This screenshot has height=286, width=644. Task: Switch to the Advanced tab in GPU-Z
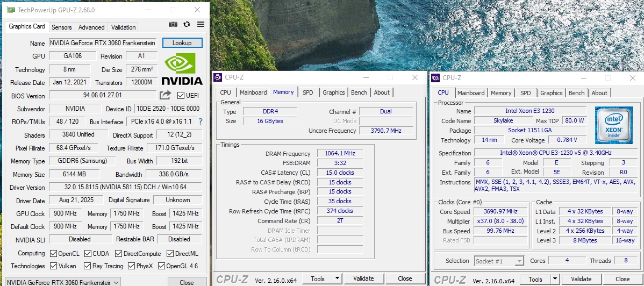pos(91,27)
